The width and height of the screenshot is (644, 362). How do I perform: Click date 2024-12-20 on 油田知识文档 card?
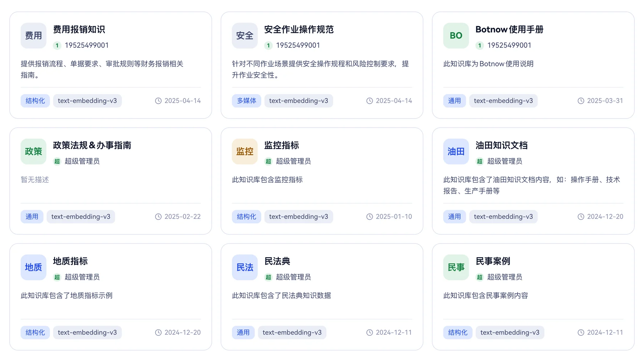point(605,217)
